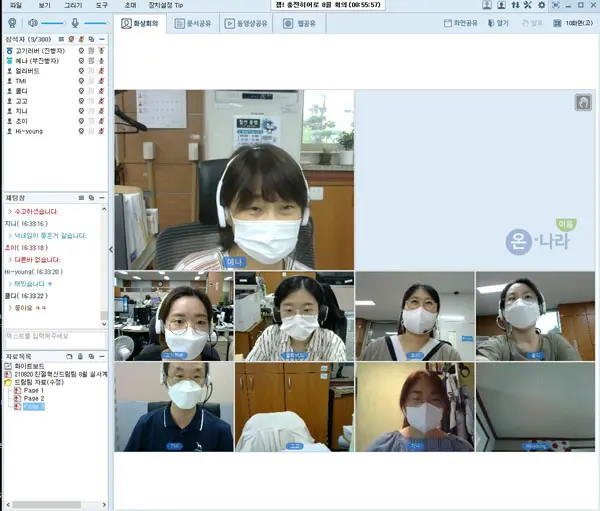Click the microphone icon beside the volume slider
Screen dimensions: 600x511
(75, 23)
